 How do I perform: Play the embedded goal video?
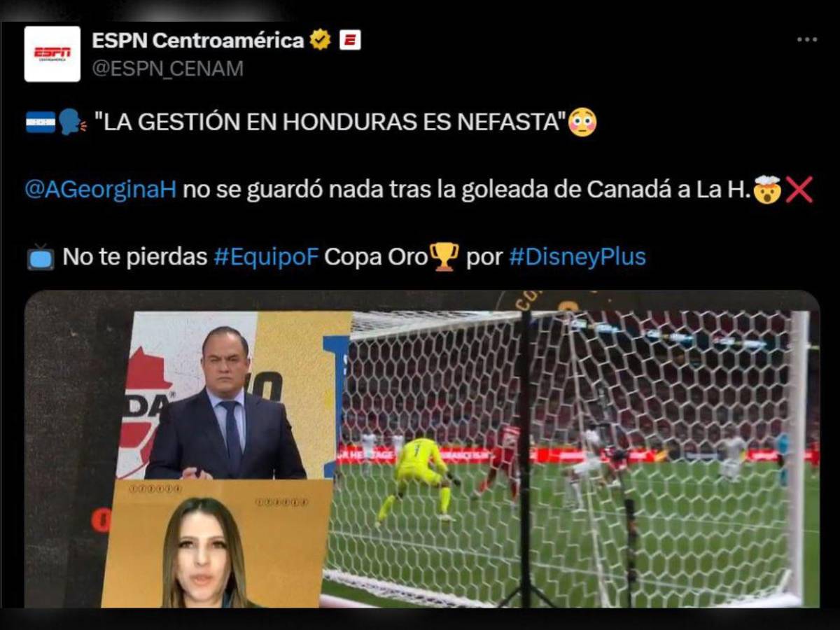[422, 449]
